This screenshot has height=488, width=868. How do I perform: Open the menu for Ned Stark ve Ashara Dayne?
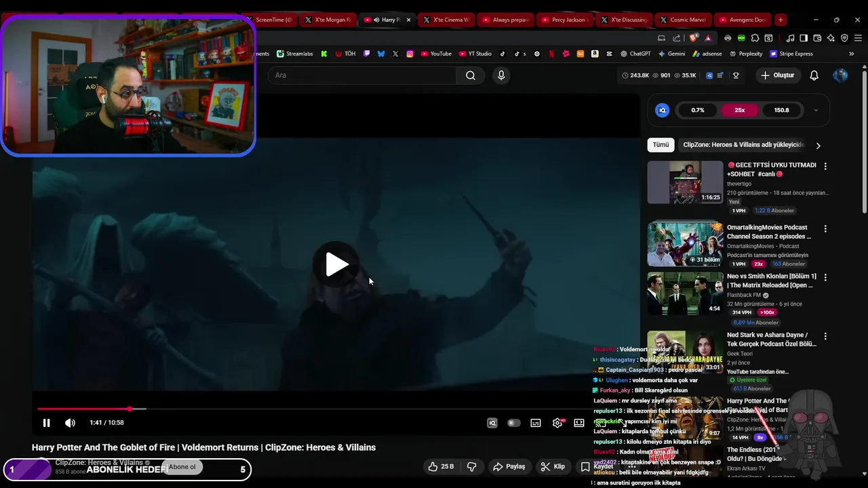(x=825, y=336)
